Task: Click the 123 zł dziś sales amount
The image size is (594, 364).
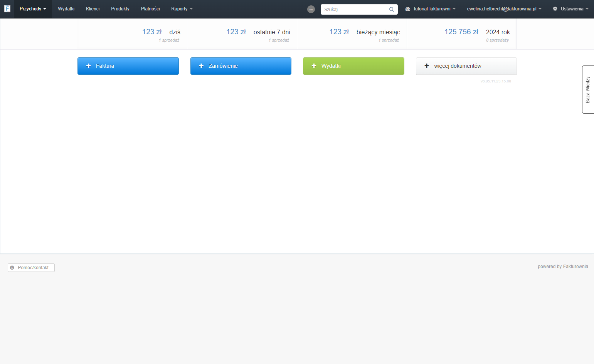Action: pyautogui.click(x=152, y=32)
